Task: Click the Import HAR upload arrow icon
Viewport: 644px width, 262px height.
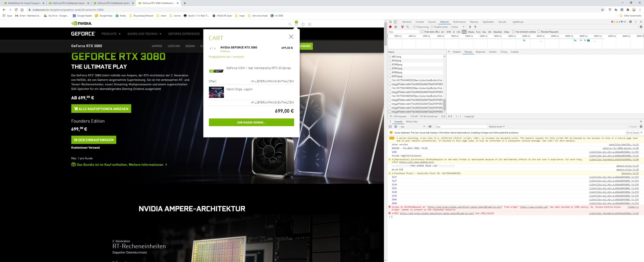Action: 470,27
